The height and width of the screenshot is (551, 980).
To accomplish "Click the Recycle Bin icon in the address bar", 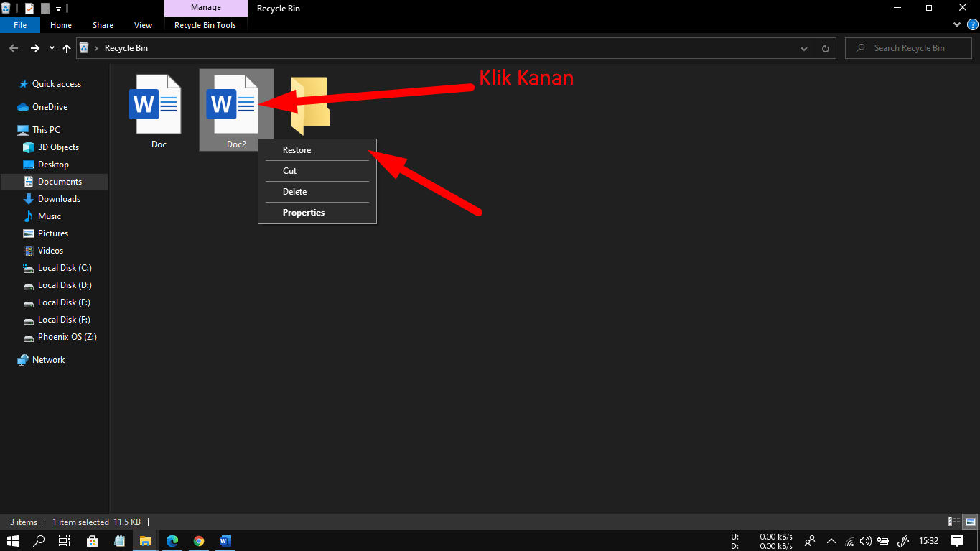I will click(x=84, y=48).
